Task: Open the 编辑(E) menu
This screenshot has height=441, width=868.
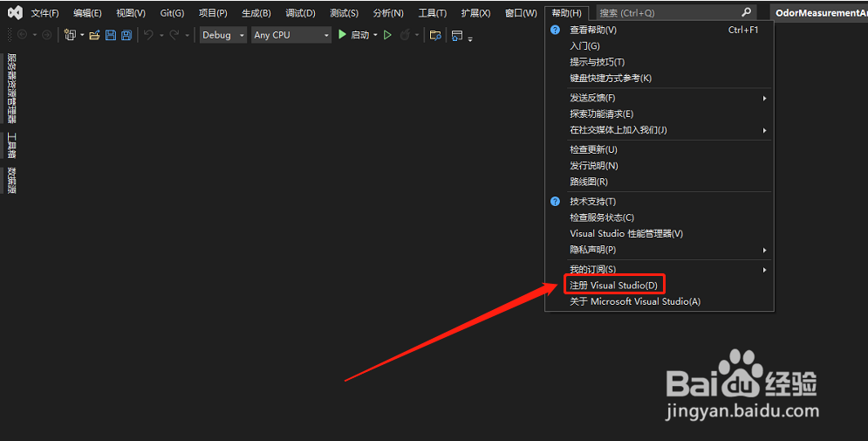Action: pyautogui.click(x=87, y=13)
